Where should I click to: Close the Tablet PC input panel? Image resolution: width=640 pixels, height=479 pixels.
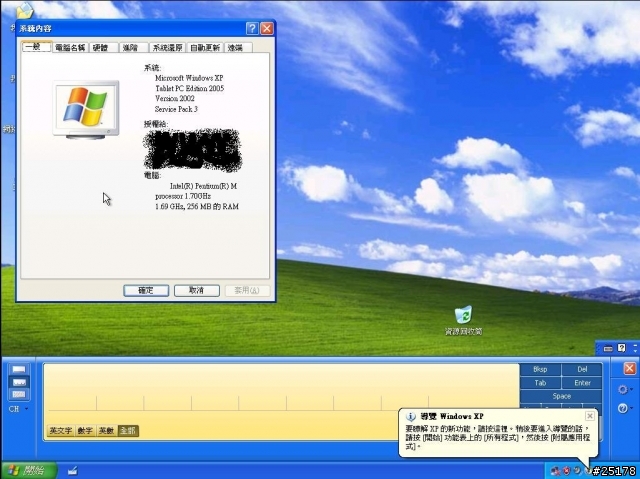point(629,369)
